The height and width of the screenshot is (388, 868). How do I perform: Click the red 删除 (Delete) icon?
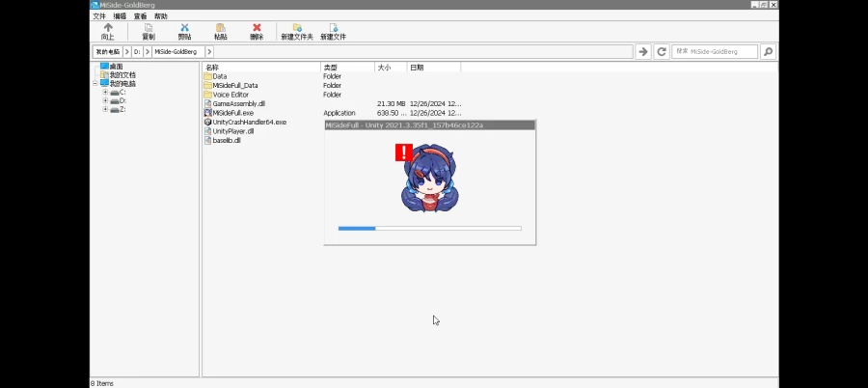[256, 31]
